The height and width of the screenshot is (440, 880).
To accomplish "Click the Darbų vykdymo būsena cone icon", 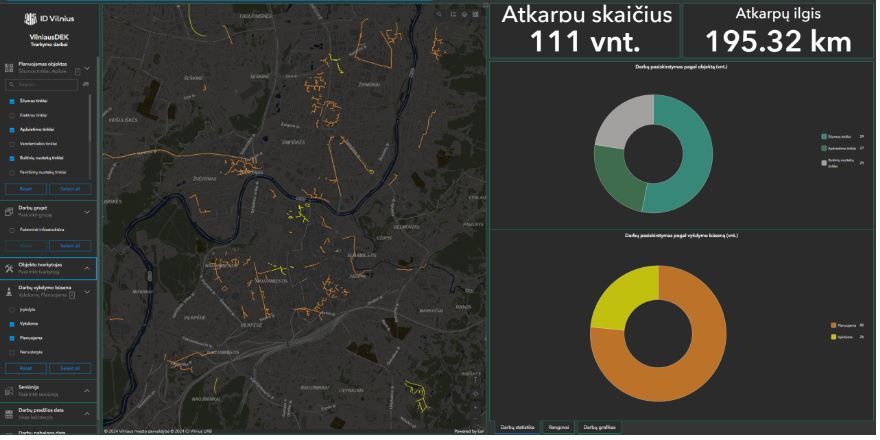I will click(x=9, y=291).
